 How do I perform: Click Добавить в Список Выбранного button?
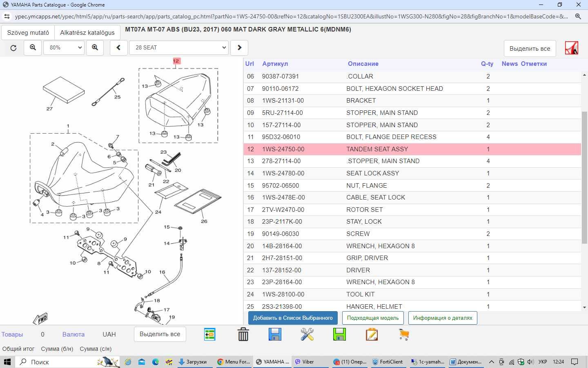pyautogui.click(x=293, y=318)
